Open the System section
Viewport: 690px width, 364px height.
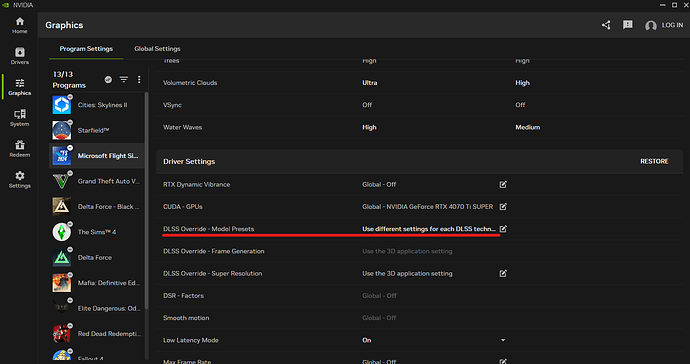pyautogui.click(x=19, y=118)
